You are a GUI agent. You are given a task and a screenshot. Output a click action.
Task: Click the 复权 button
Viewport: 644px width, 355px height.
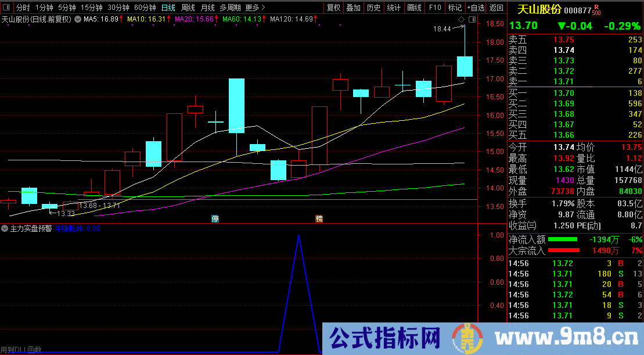333,8
